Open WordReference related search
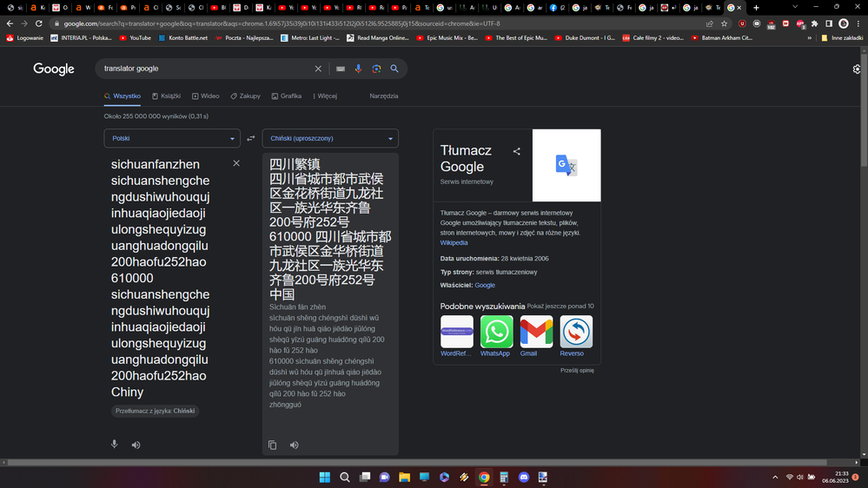868x488 pixels. (457, 336)
